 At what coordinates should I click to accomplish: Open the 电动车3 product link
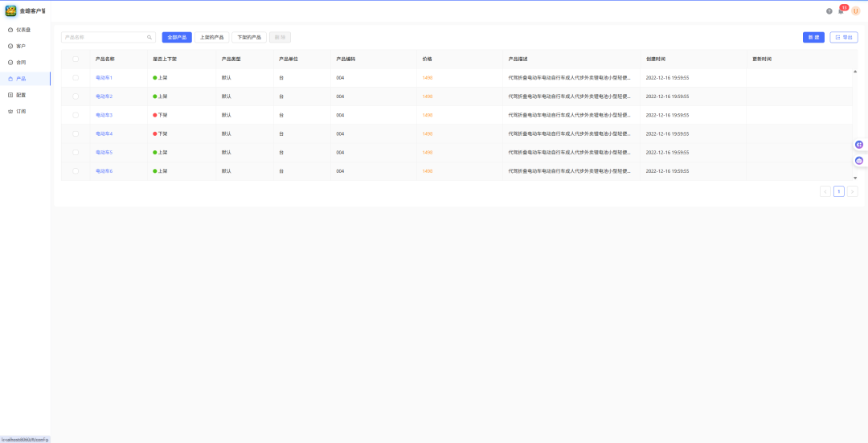pyautogui.click(x=104, y=115)
